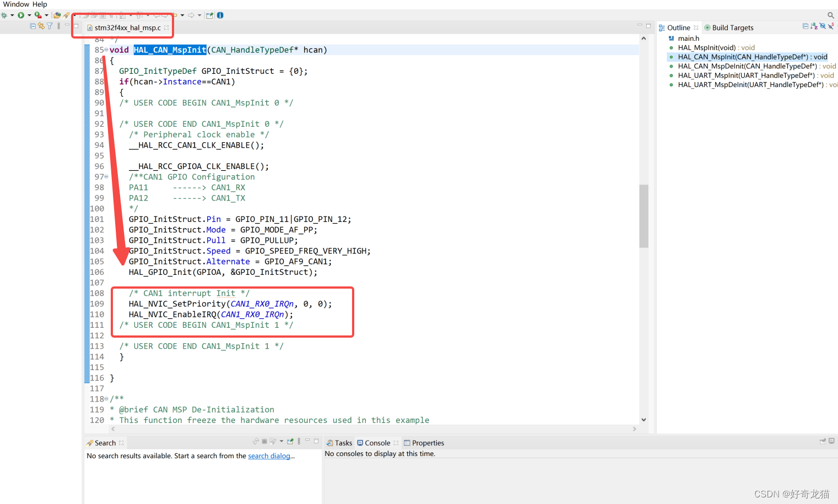Click the green Run button icon

click(x=21, y=15)
